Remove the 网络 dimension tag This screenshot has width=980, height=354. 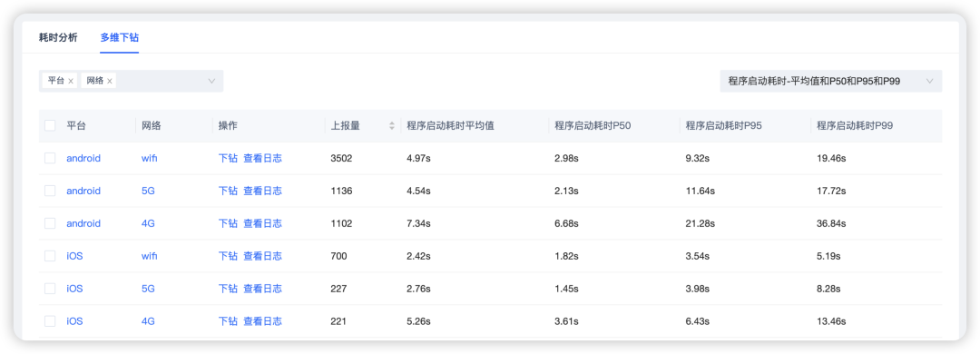tap(110, 81)
